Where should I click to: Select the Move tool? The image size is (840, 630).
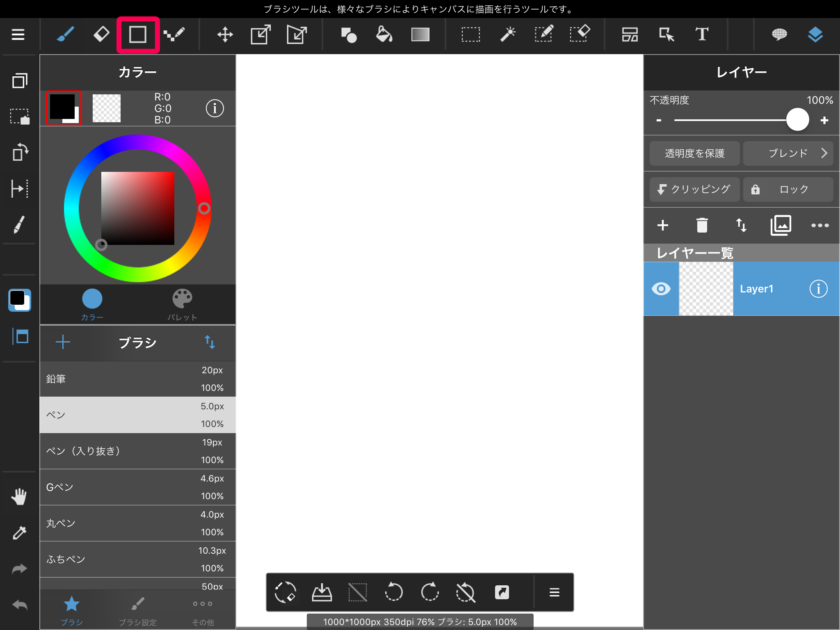tap(225, 34)
